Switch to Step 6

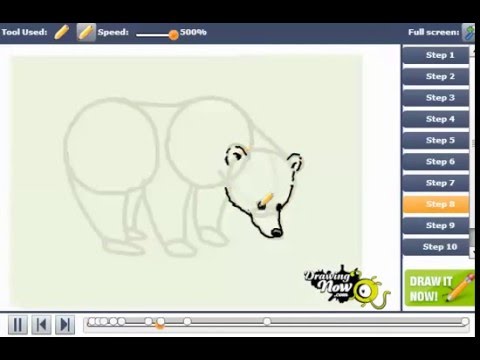[x=436, y=162]
